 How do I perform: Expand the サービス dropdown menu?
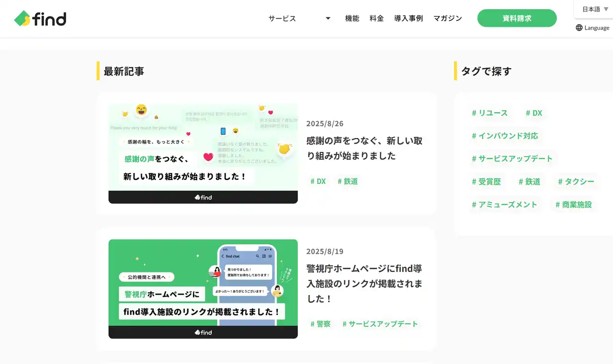tap(299, 19)
